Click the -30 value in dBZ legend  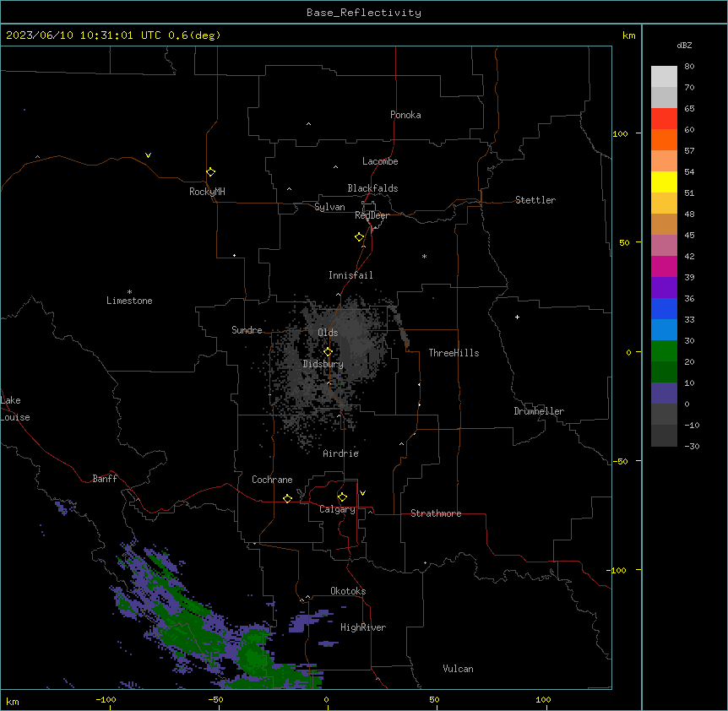692,447
